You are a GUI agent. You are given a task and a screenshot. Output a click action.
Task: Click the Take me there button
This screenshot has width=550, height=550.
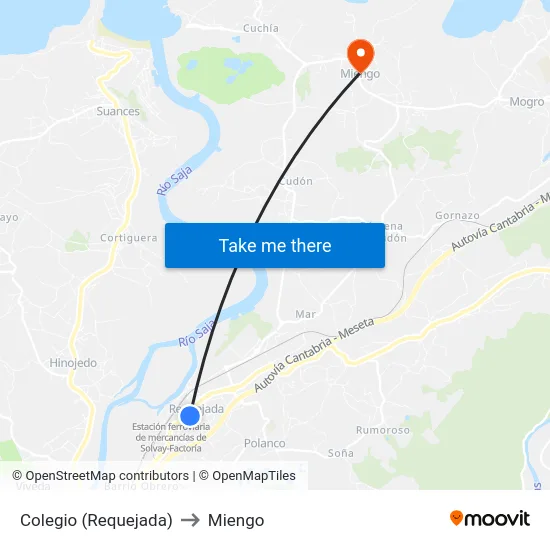point(275,245)
